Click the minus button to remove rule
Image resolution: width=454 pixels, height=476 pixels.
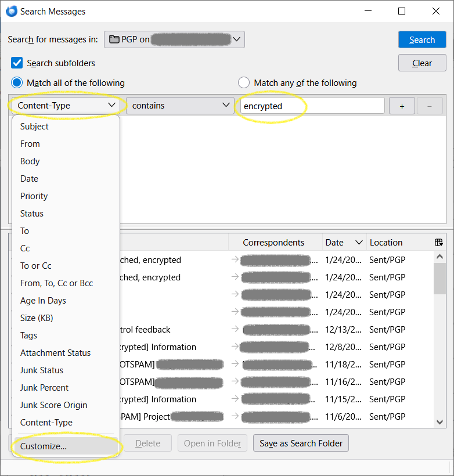click(x=430, y=106)
